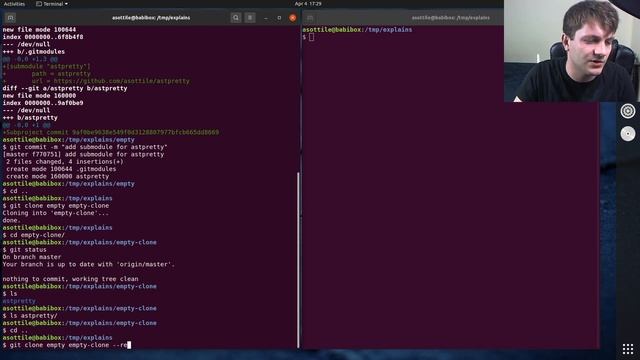
Task: Click 'new file mode 160000' line
Action: click(39, 96)
